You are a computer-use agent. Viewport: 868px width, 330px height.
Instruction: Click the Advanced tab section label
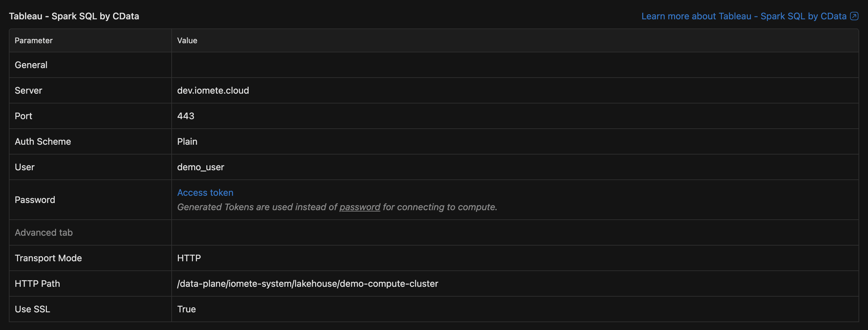coord(44,232)
